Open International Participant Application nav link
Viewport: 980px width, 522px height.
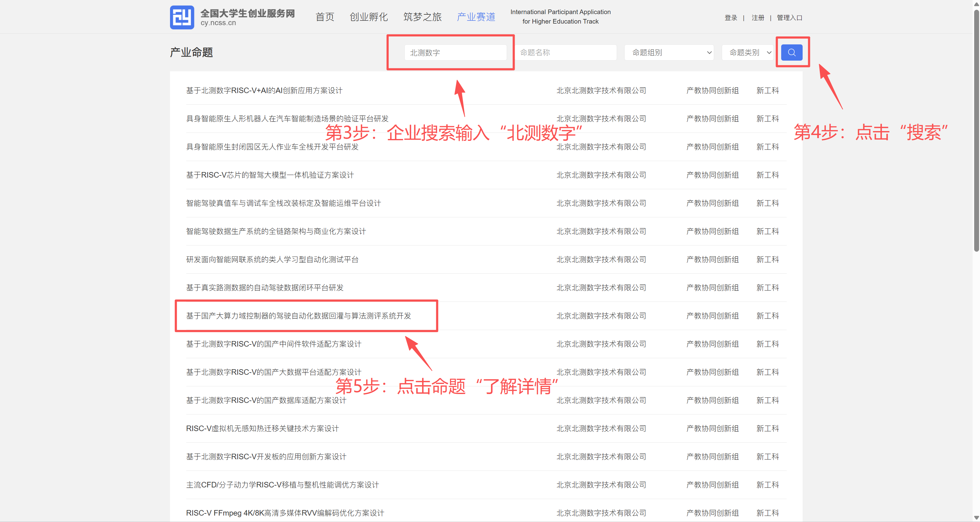pos(560,17)
